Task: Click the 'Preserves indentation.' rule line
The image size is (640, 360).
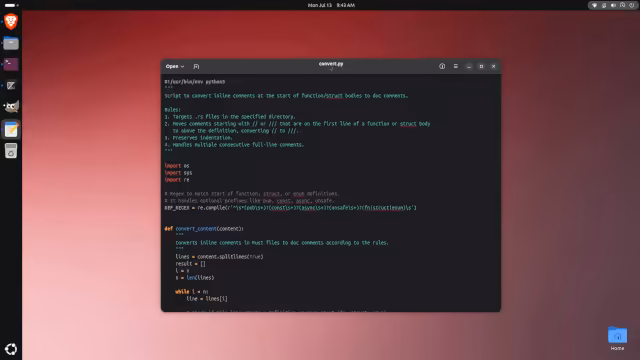Action: [198, 138]
